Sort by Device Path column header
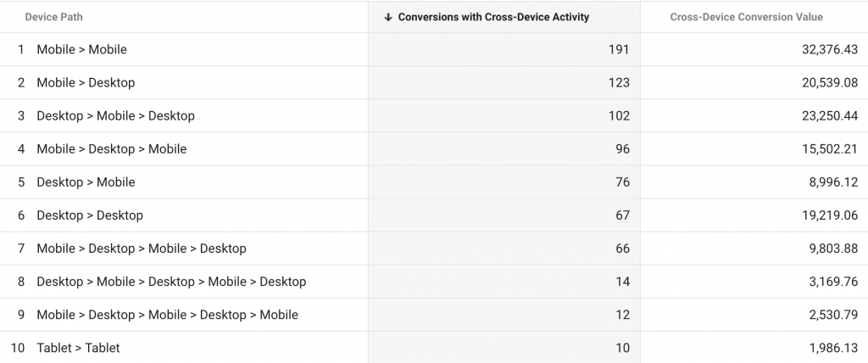The width and height of the screenshot is (868, 363). click(x=53, y=17)
